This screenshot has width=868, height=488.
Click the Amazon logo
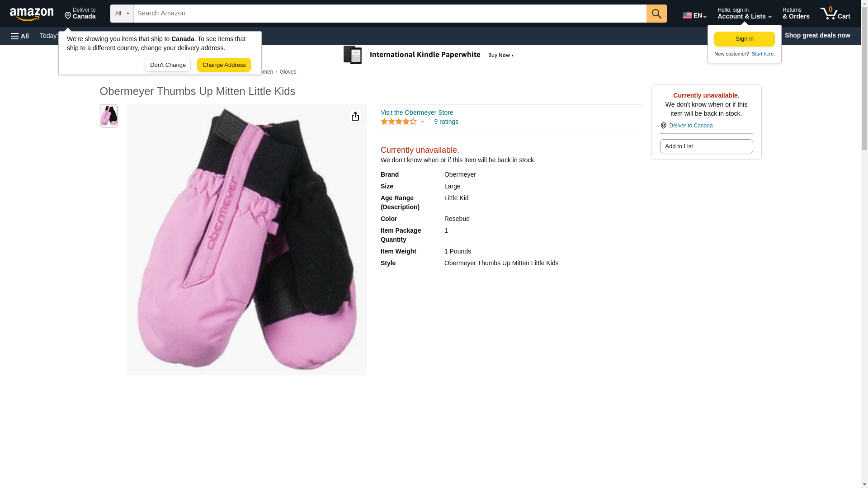32,14
